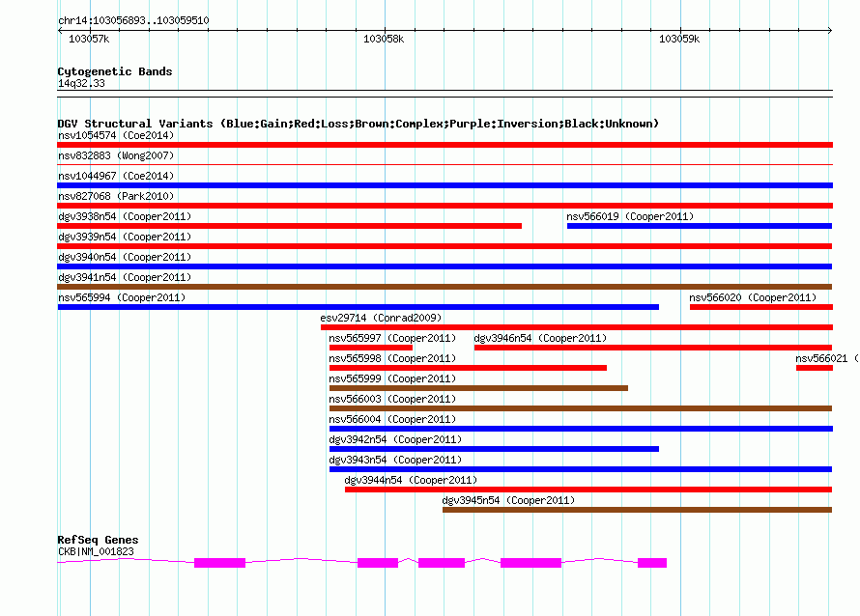Click the chr14:103056893..103059510 region label
Image resolution: width=860 pixels, height=616 pixels.
[133, 21]
